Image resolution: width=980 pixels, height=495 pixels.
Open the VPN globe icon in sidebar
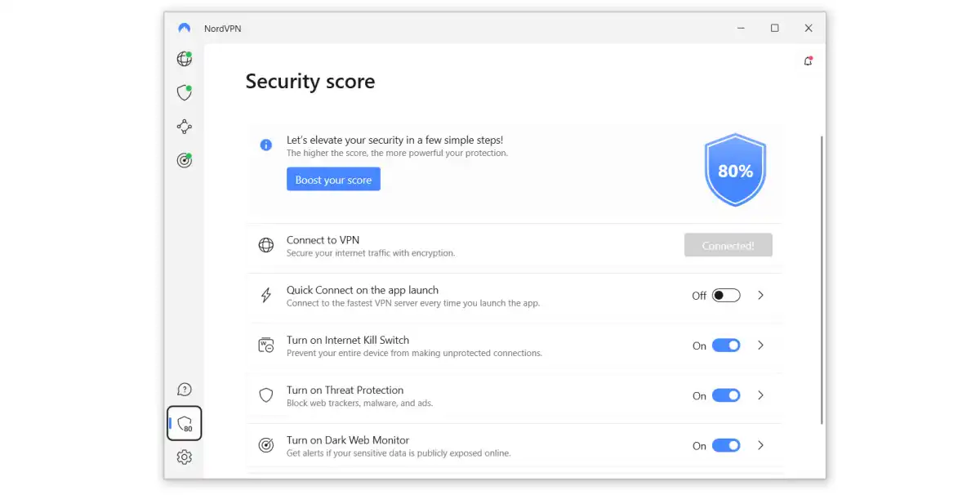(185, 59)
